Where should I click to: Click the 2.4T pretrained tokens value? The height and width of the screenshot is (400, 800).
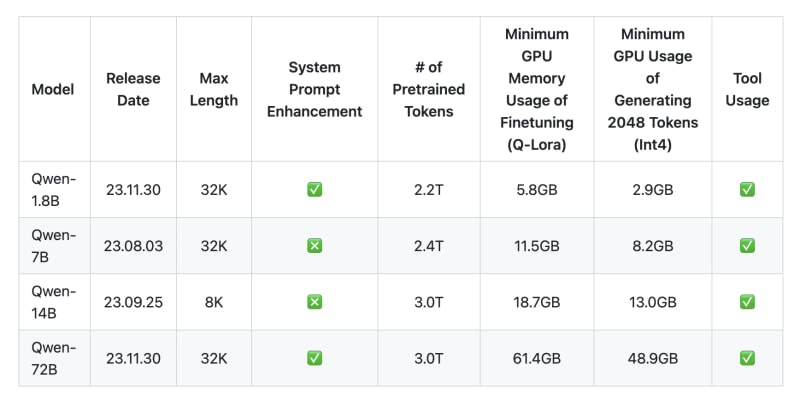(x=428, y=246)
